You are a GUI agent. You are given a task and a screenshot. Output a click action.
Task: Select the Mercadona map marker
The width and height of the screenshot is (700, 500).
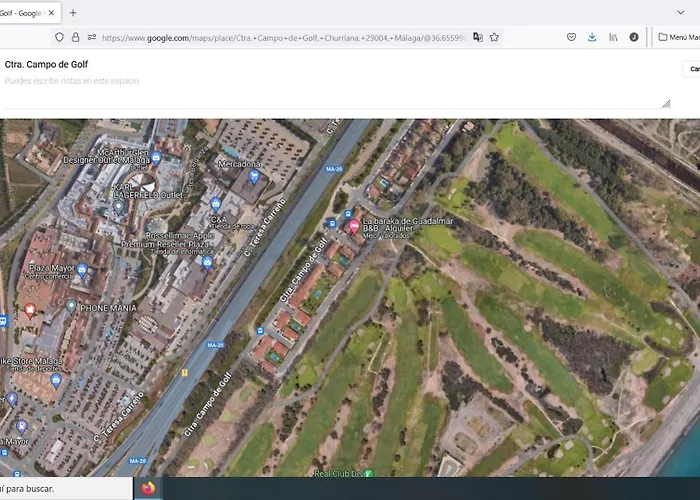pos(254,176)
